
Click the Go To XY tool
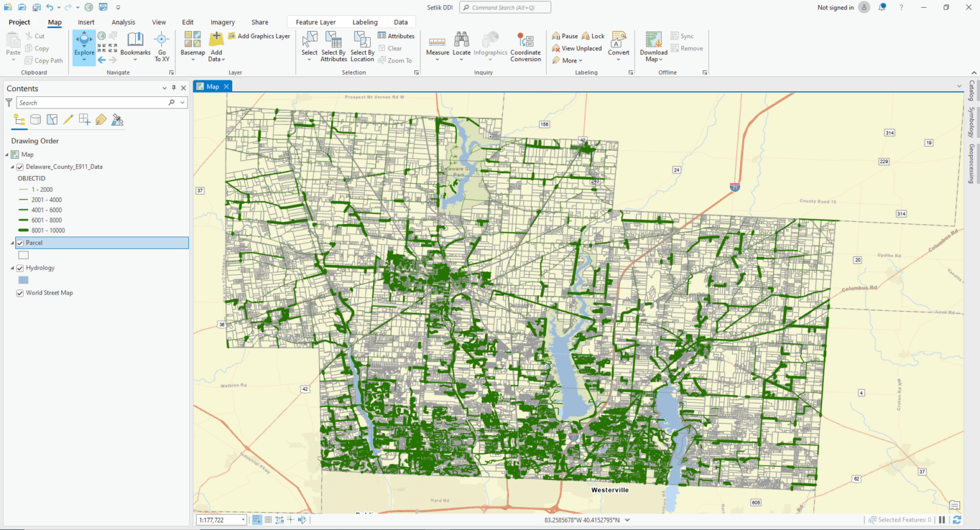coord(161,45)
